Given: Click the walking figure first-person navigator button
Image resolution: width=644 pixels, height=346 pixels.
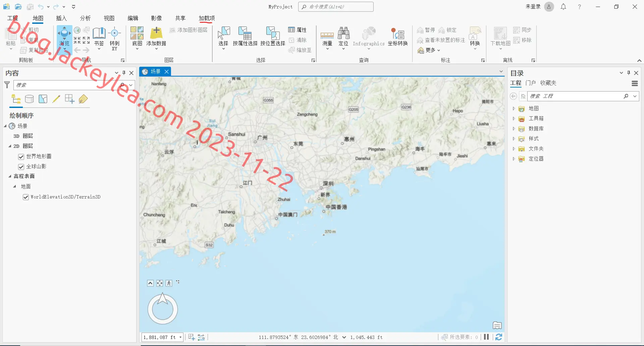Looking at the screenshot, I should point(169,283).
